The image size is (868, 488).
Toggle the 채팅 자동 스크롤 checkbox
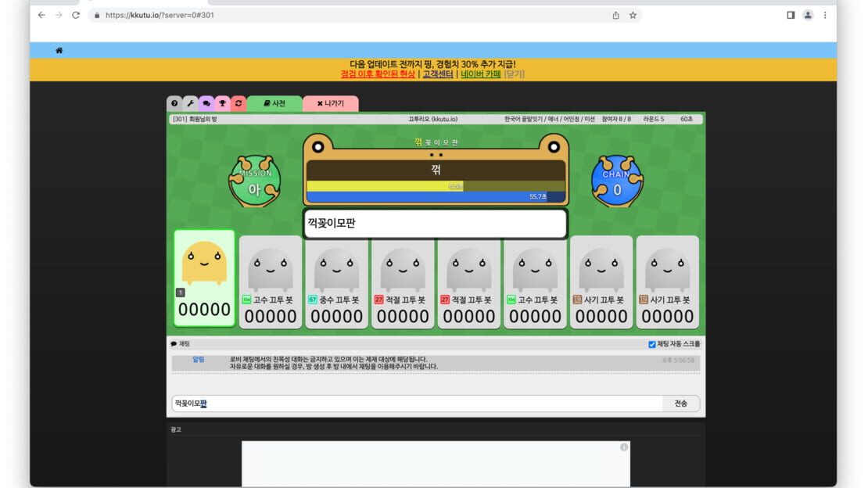(x=651, y=345)
